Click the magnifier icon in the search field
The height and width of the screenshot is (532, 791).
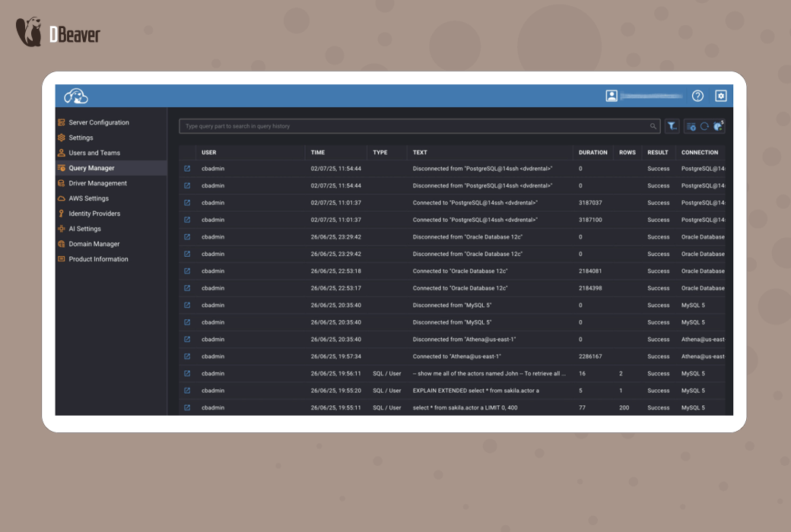point(653,126)
